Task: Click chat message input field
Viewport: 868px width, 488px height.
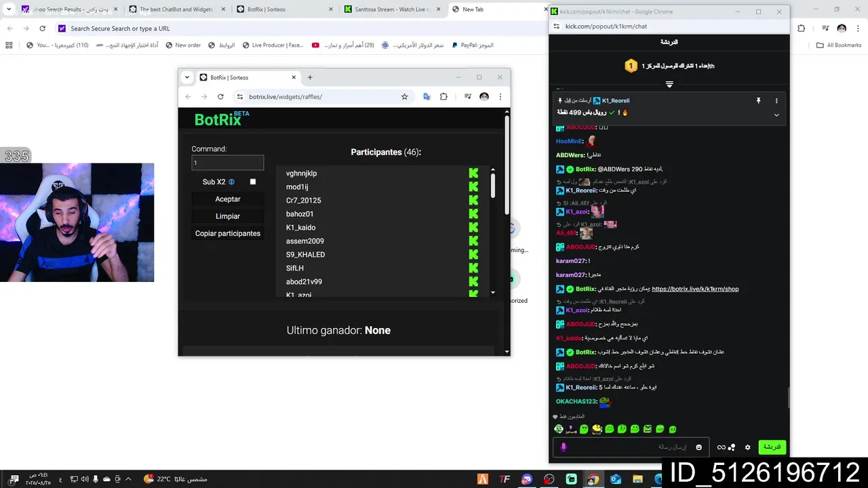Action: [x=631, y=447]
